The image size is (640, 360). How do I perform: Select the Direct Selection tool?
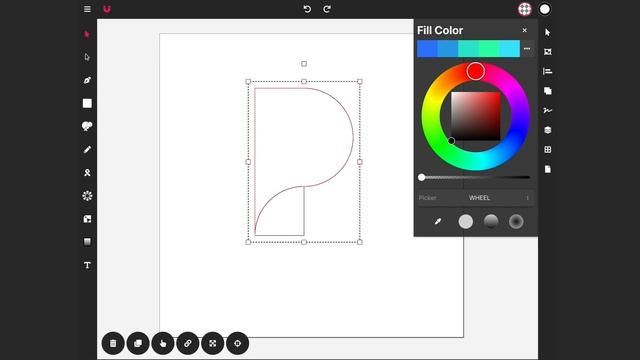pyautogui.click(x=87, y=57)
